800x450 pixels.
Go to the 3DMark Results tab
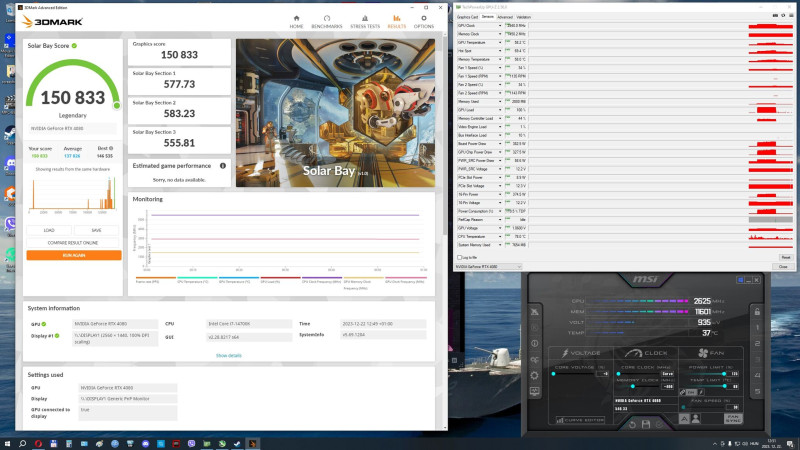click(x=396, y=21)
